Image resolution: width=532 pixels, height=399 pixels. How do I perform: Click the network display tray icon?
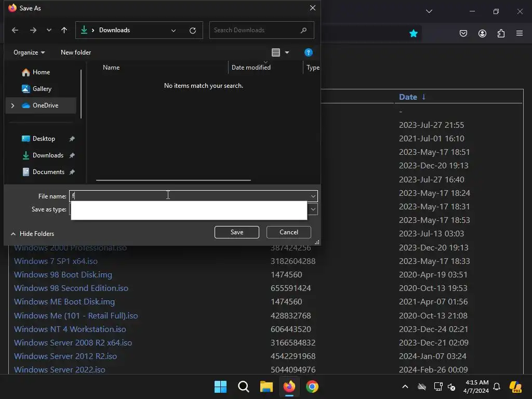[x=438, y=387]
